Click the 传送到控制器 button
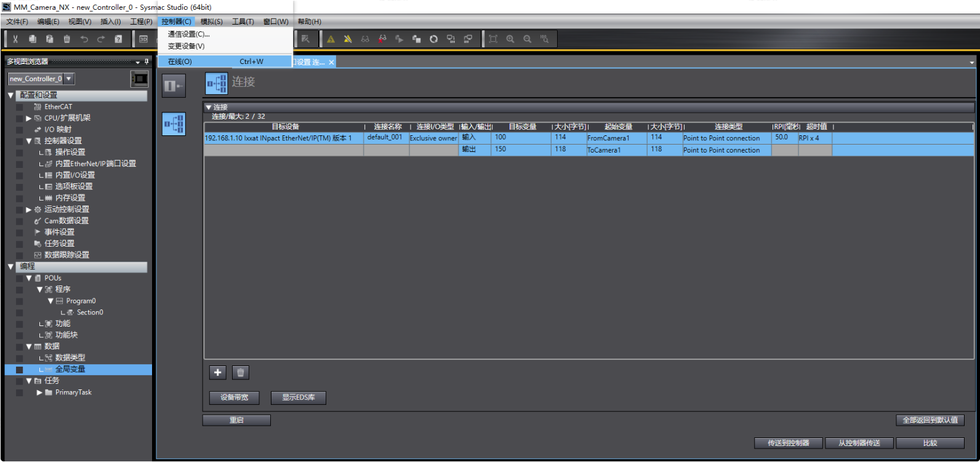980x462 pixels. (x=788, y=443)
